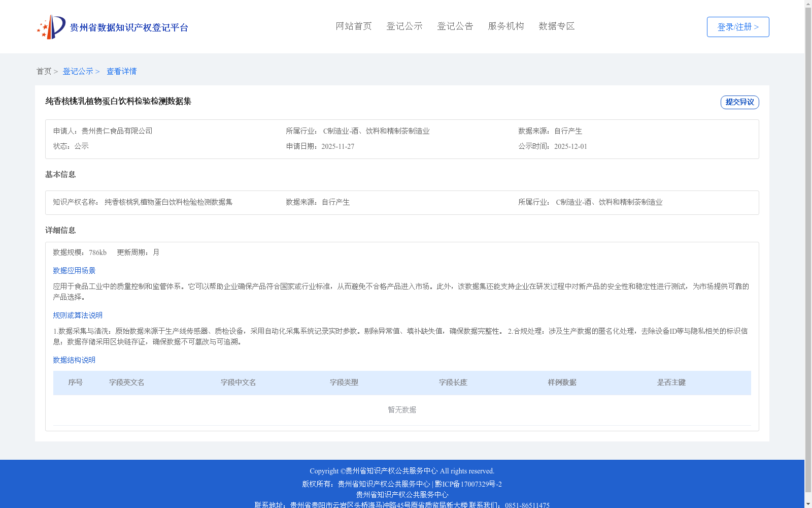Viewport: 812px width, 508px height.
Task: Click 字段英文名 column header
Action: [127, 383]
